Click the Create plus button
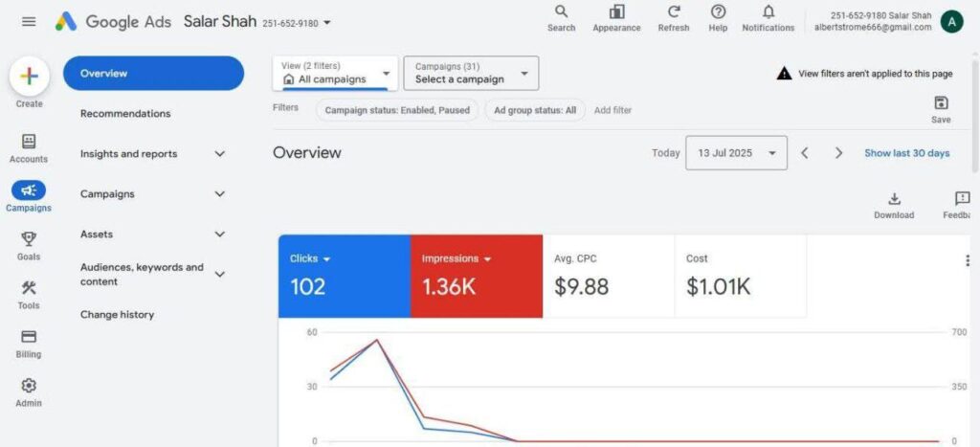980x447 pixels. pyautogui.click(x=29, y=76)
